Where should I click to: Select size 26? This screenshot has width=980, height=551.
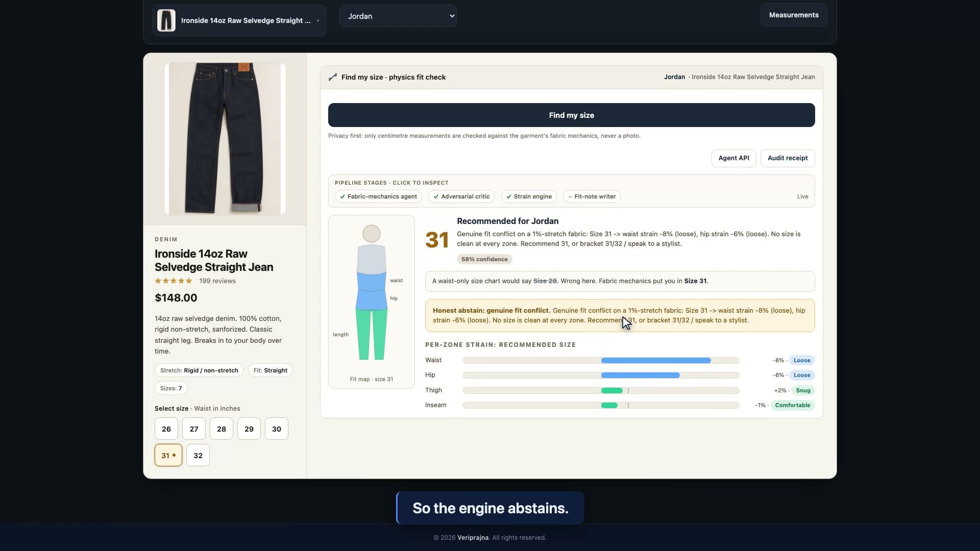166,429
